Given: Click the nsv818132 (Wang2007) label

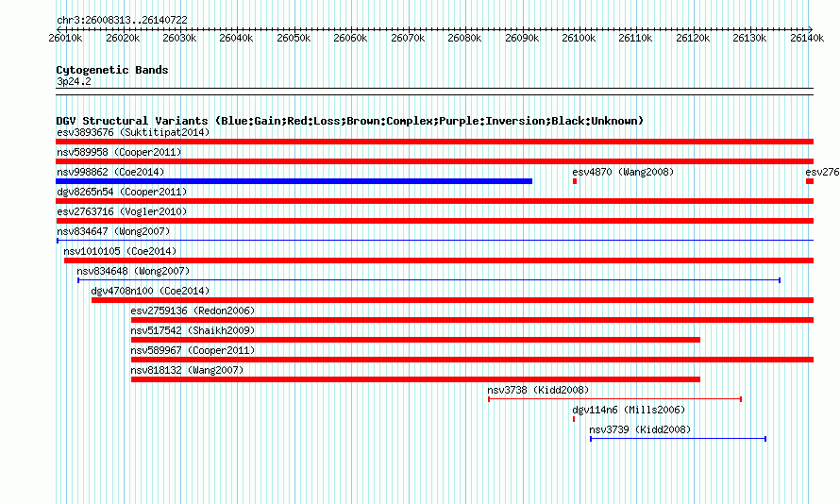Looking at the screenshot, I should click(187, 370).
